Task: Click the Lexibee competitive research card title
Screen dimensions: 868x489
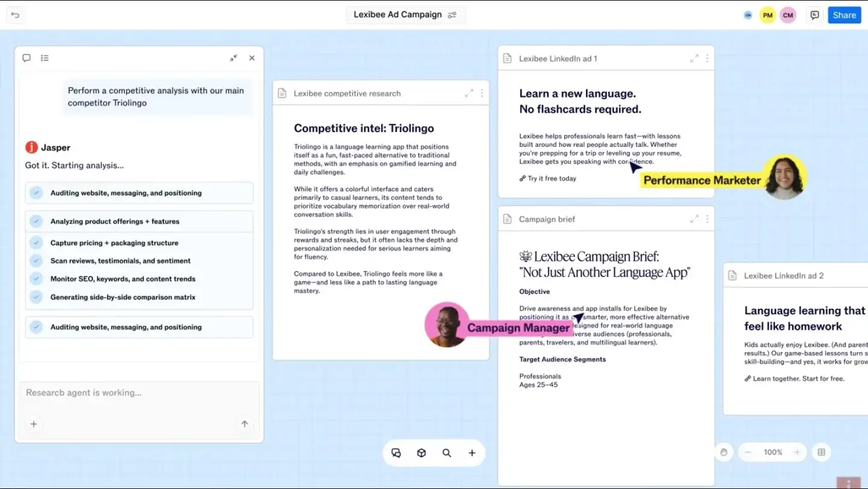Action: click(347, 93)
